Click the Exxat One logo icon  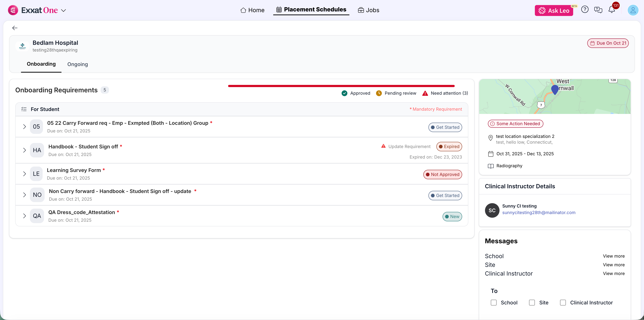pos(13,10)
